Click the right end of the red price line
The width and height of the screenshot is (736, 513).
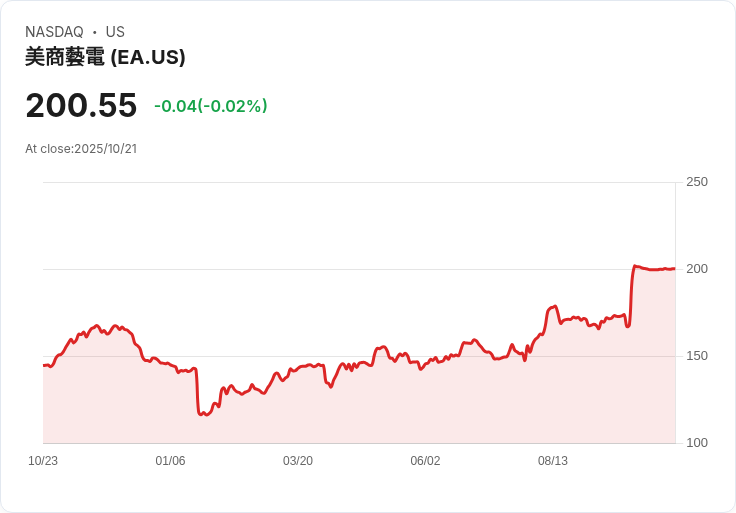click(674, 268)
